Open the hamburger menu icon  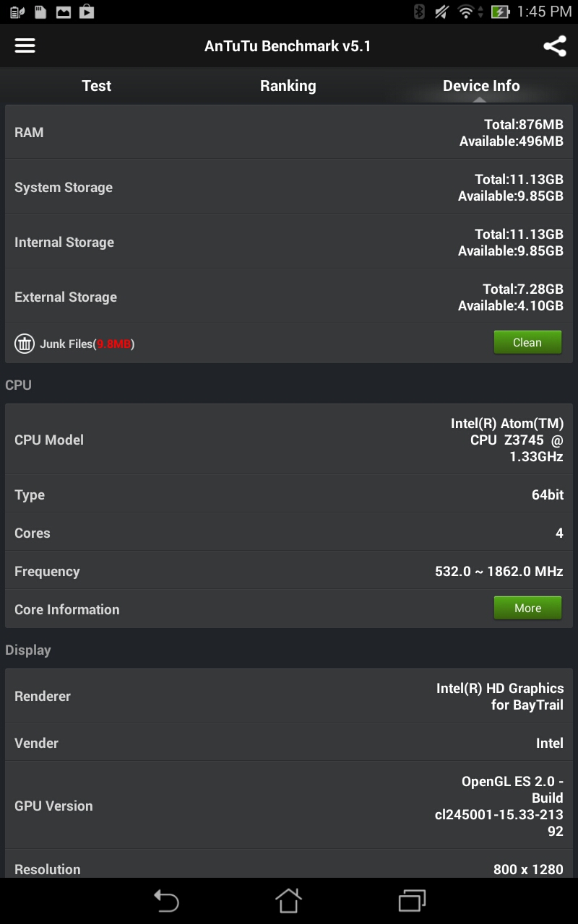[x=25, y=45]
